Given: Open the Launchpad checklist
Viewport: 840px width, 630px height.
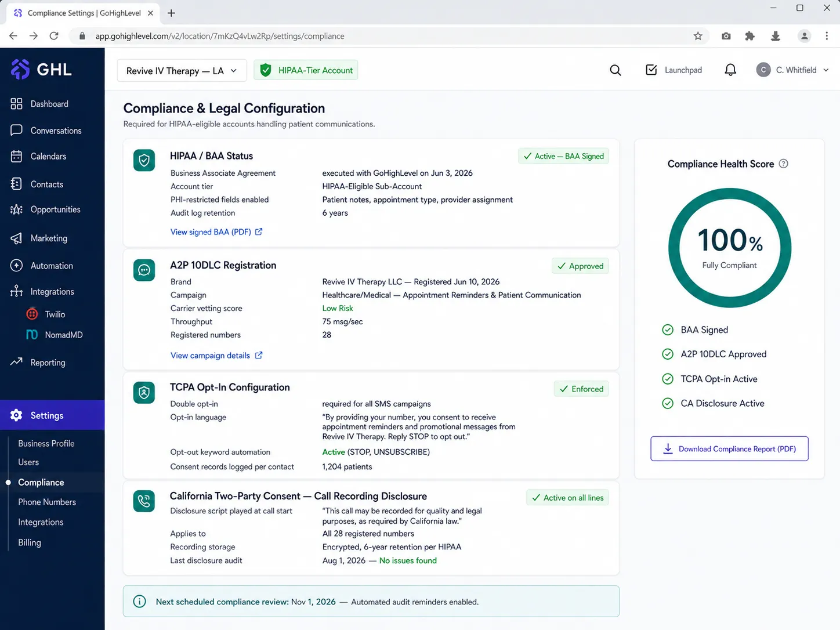Looking at the screenshot, I should point(674,70).
